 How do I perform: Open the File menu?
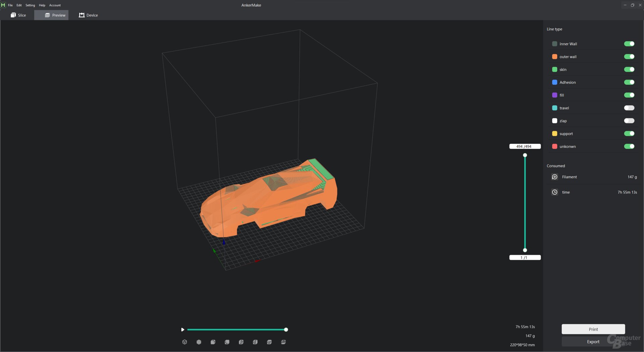(x=10, y=5)
